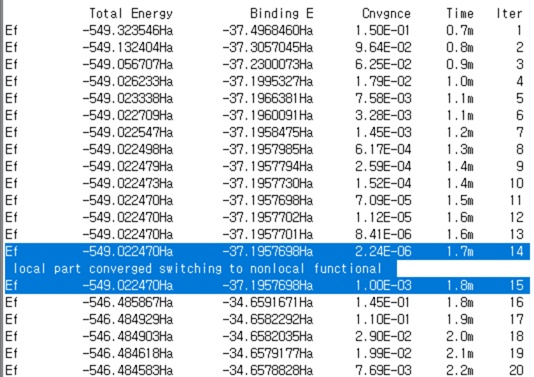Select total energy -549.023338Ha
This screenshot has width=534, height=377.
click(128, 99)
